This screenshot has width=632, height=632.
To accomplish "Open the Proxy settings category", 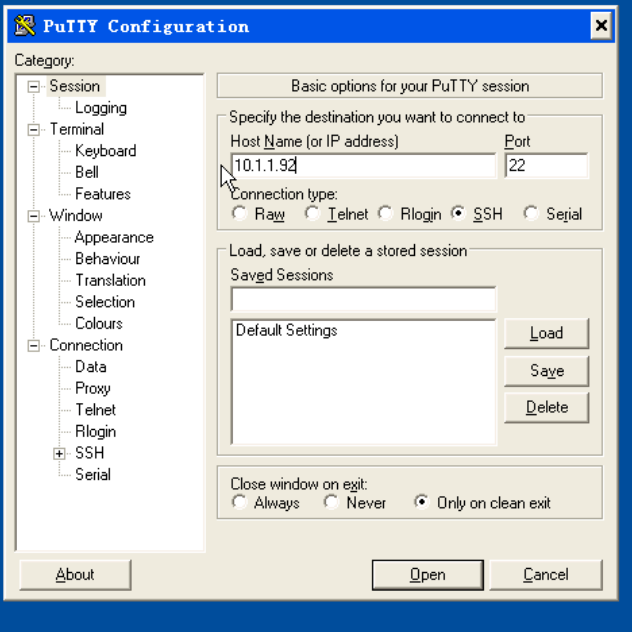I will pyautogui.click(x=93, y=389).
